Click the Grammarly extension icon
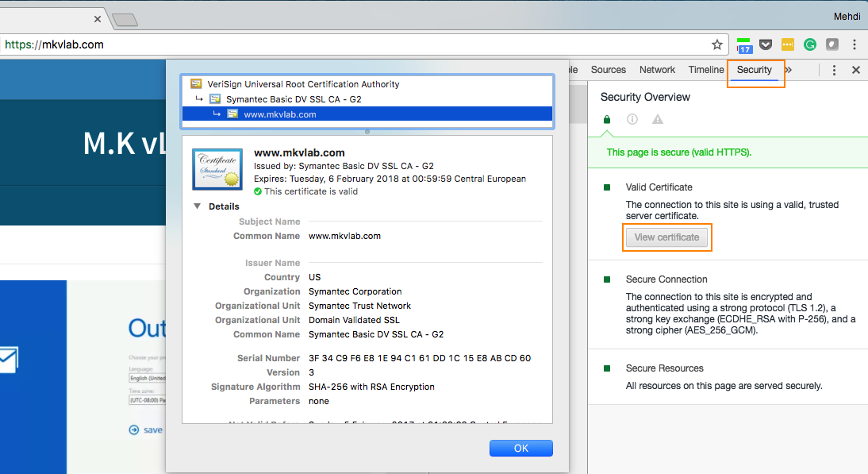The height and width of the screenshot is (474, 868). (x=810, y=45)
